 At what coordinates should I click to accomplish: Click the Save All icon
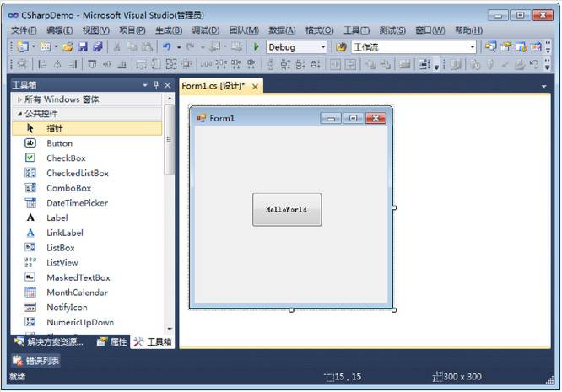pyautogui.click(x=98, y=47)
